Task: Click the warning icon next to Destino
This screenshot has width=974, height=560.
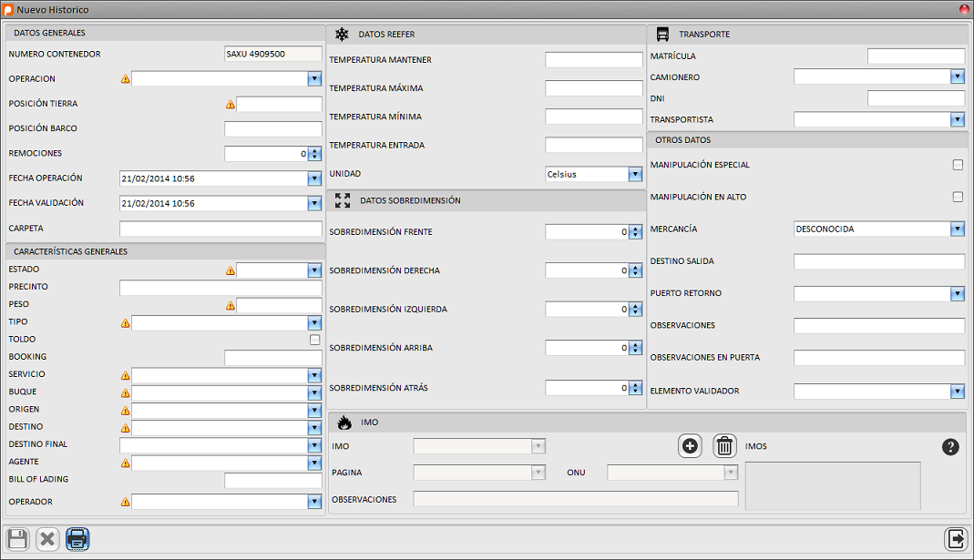Action: pos(126,428)
